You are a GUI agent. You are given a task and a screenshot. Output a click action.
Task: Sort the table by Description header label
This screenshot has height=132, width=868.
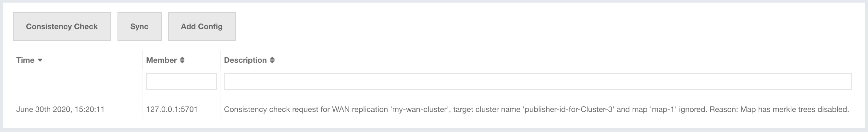(245, 60)
